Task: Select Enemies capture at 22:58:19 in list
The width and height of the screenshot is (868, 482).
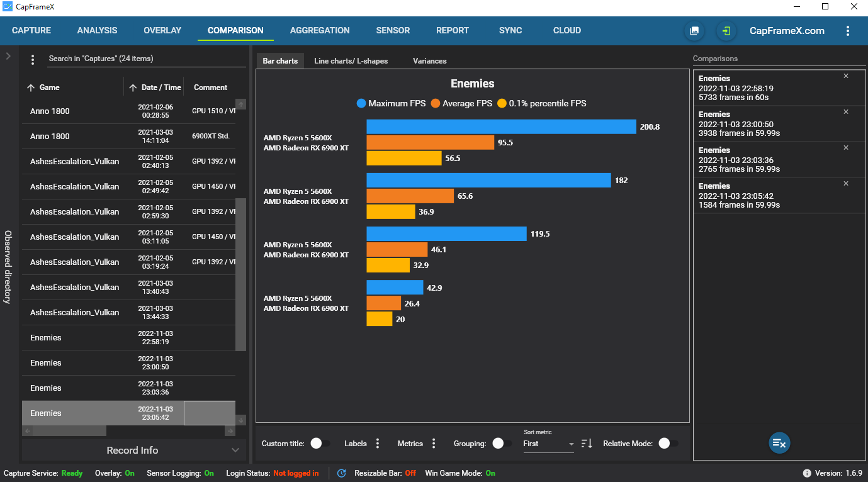Action: [128, 338]
